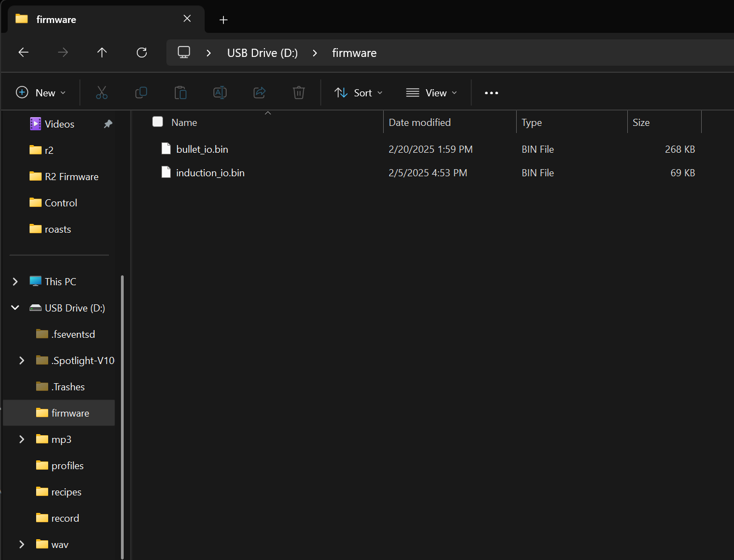734x560 pixels.
Task: Open the View dropdown menu
Action: (x=432, y=93)
